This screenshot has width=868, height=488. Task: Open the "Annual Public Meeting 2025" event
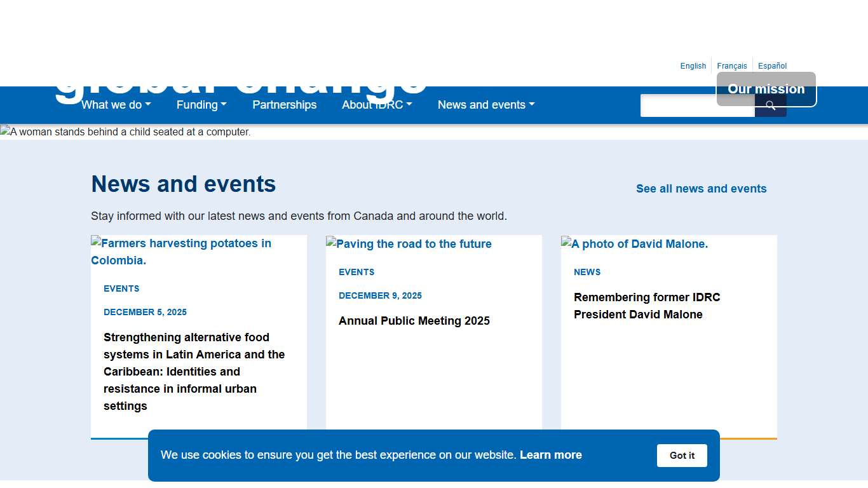point(414,321)
